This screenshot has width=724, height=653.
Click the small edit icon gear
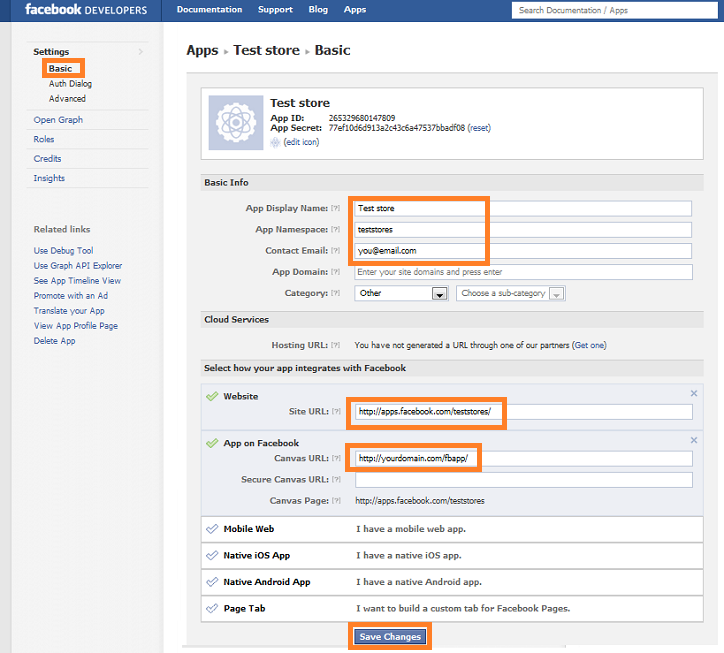[x=275, y=142]
